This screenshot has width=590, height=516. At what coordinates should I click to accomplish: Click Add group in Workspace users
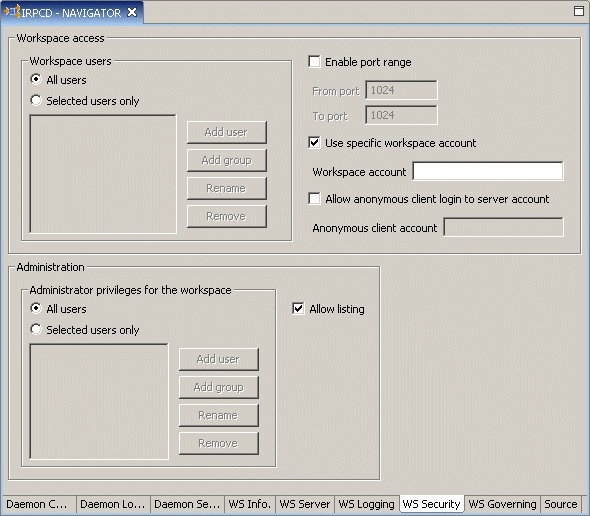tap(227, 160)
